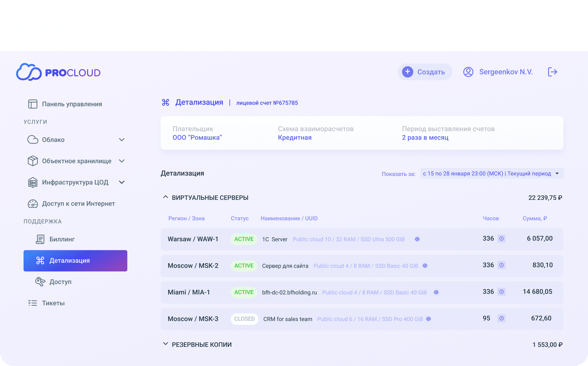This screenshot has height=366, width=588.
Task: Click the CLOSED status badge on CRM row
Action: pos(244,319)
